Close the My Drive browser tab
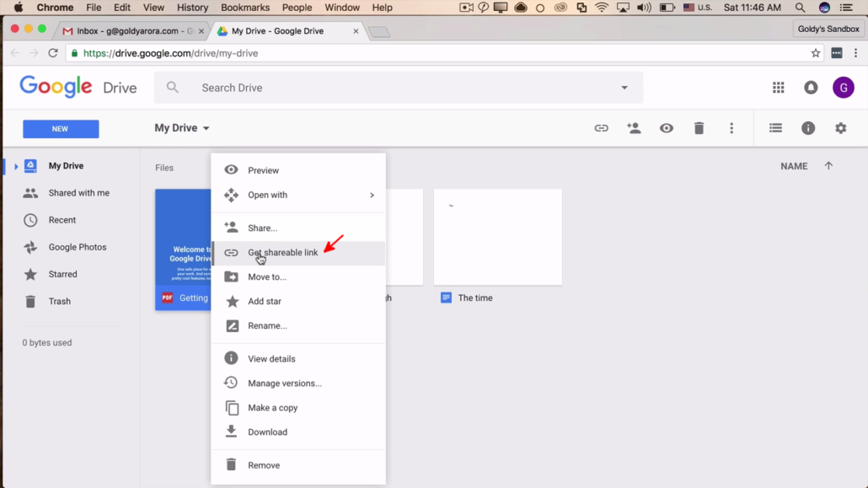Viewport: 868px width, 488px height. 356,31
